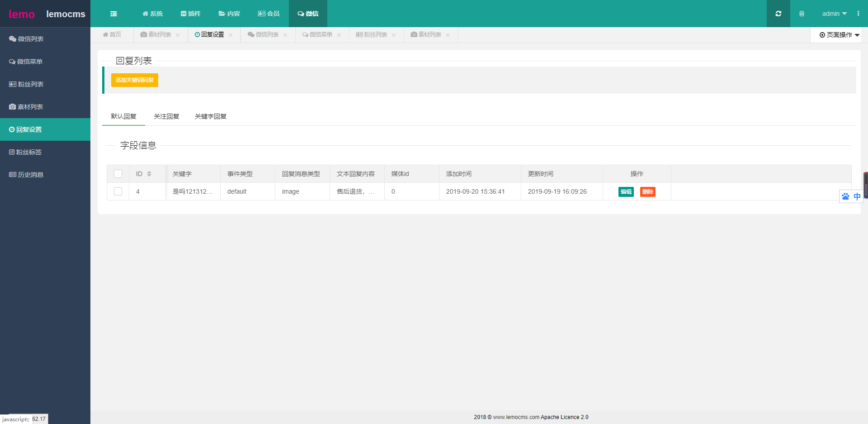Screen dimensions: 868x424
Task: Select the 微信菜单 sidebar item
Action: coord(29,62)
